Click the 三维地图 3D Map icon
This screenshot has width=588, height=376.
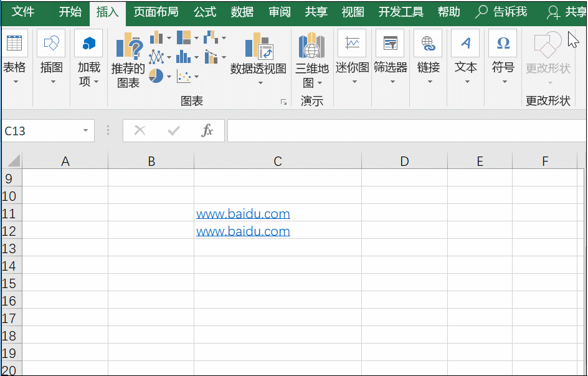click(311, 45)
